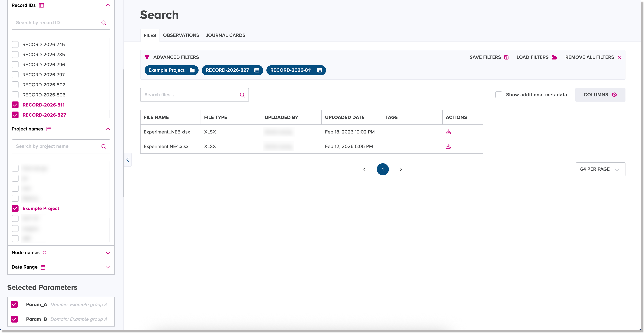Click Remove All Filters
The height and width of the screenshot is (333, 644).
tap(593, 57)
